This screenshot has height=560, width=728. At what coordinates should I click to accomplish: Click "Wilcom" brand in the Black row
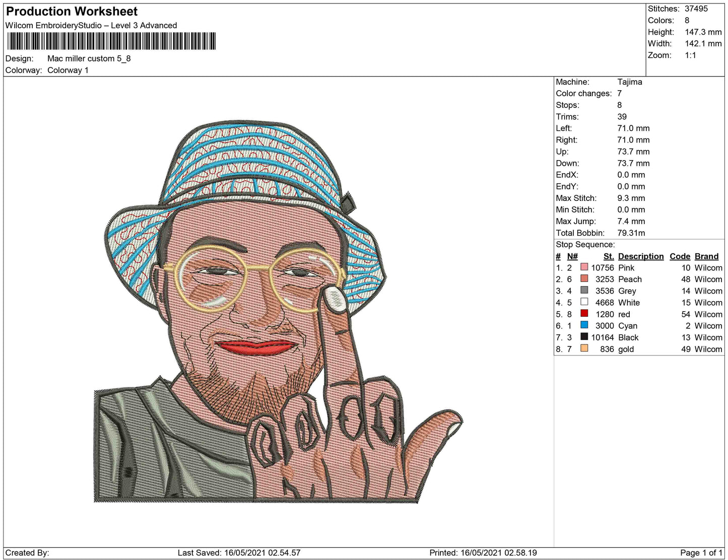(x=708, y=337)
